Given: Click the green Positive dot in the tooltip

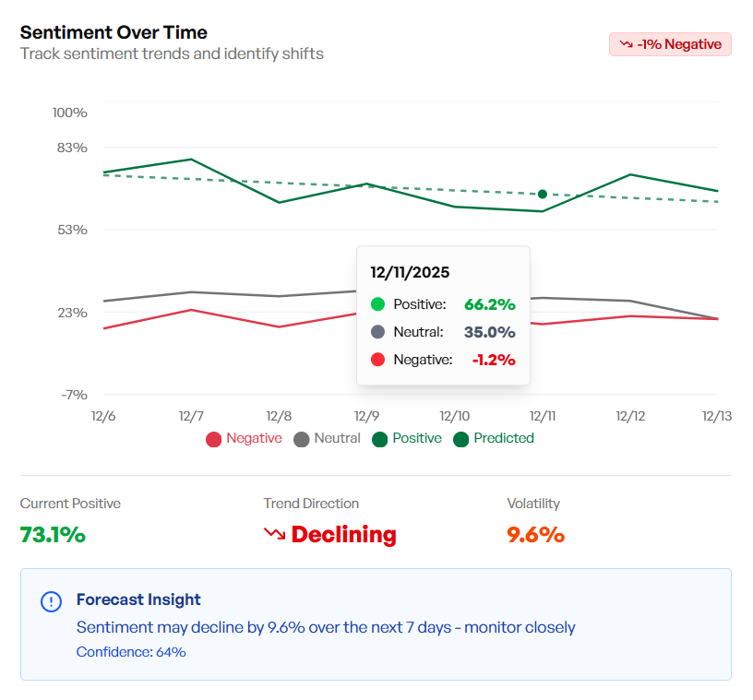Looking at the screenshot, I should [x=377, y=304].
